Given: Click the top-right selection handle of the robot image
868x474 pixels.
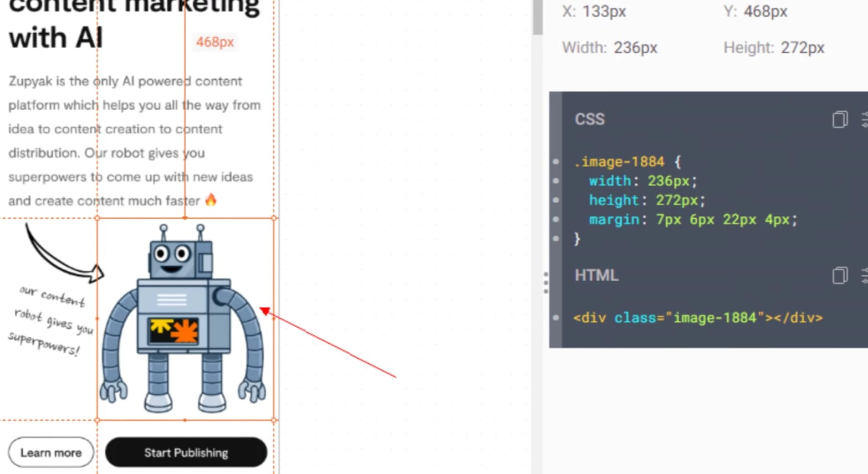Looking at the screenshot, I should pos(274,218).
